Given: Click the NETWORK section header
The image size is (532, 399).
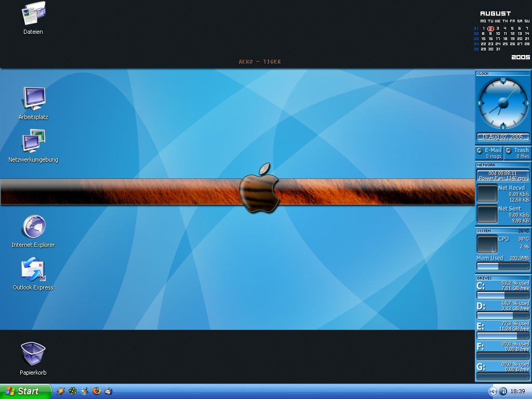Looking at the screenshot, I should point(486,165).
